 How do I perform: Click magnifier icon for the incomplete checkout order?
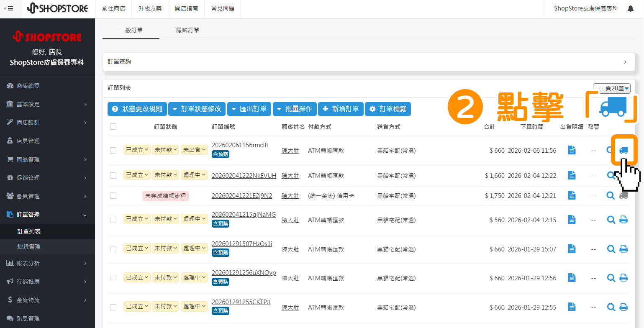[611, 195]
